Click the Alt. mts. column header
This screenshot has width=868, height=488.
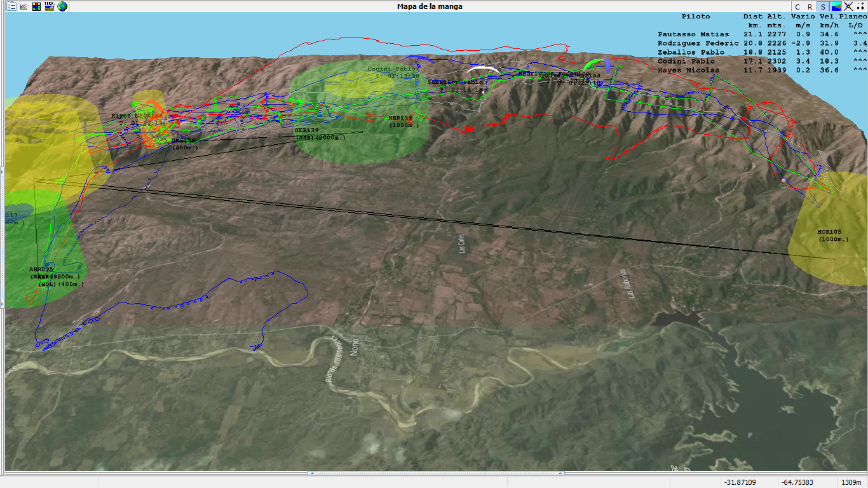[x=776, y=20]
